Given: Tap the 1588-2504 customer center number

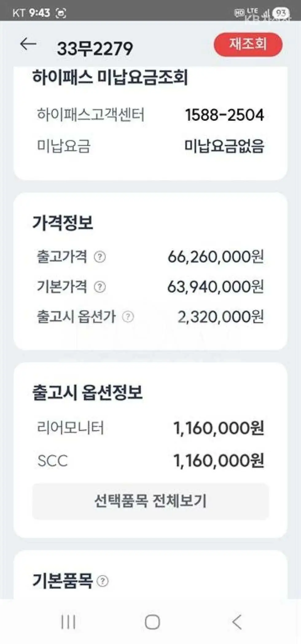Looking at the screenshot, I should pyautogui.click(x=224, y=115).
